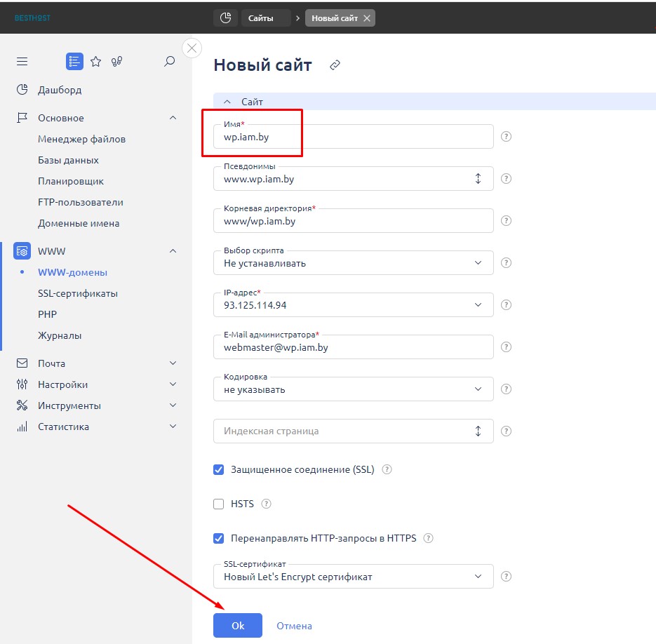
Task: Click the Индексная страница input field
Action: 344,431
